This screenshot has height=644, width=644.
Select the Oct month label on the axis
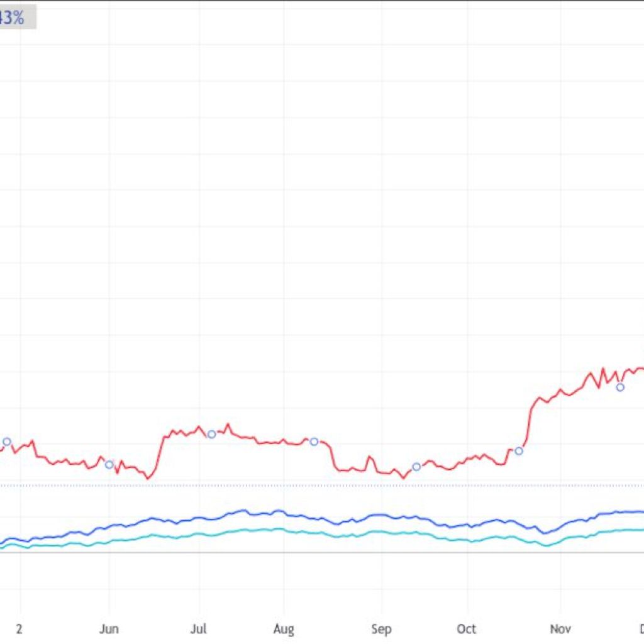point(467,628)
